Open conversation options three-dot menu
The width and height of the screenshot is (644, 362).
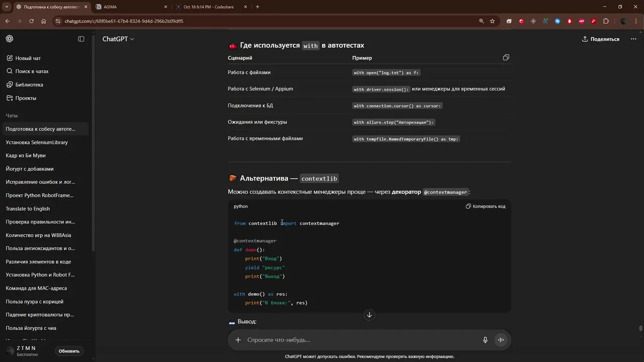tap(633, 39)
